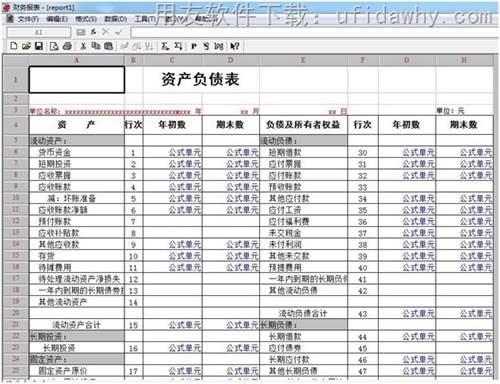
Task: Select row 4 header
Action: click(x=16, y=125)
